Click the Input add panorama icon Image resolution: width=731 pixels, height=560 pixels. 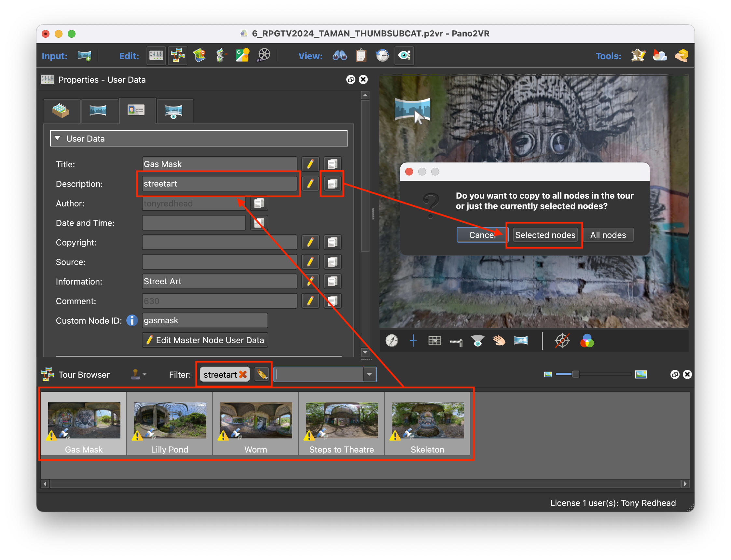84,56
